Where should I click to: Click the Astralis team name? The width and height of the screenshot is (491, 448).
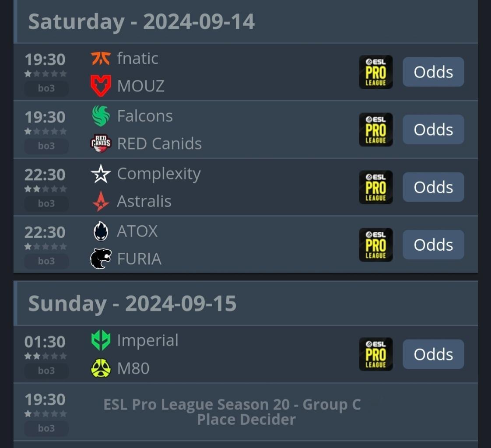point(144,201)
